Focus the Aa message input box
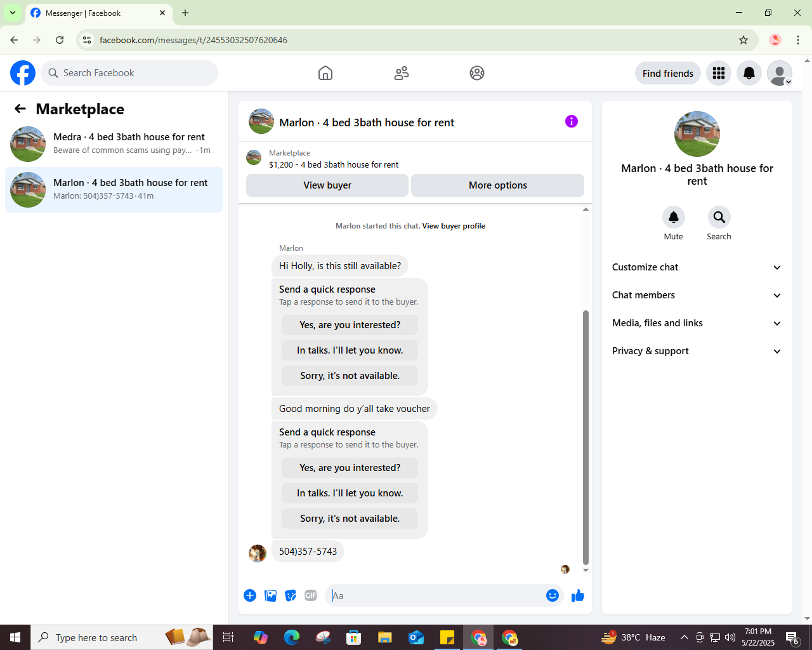 435,595
